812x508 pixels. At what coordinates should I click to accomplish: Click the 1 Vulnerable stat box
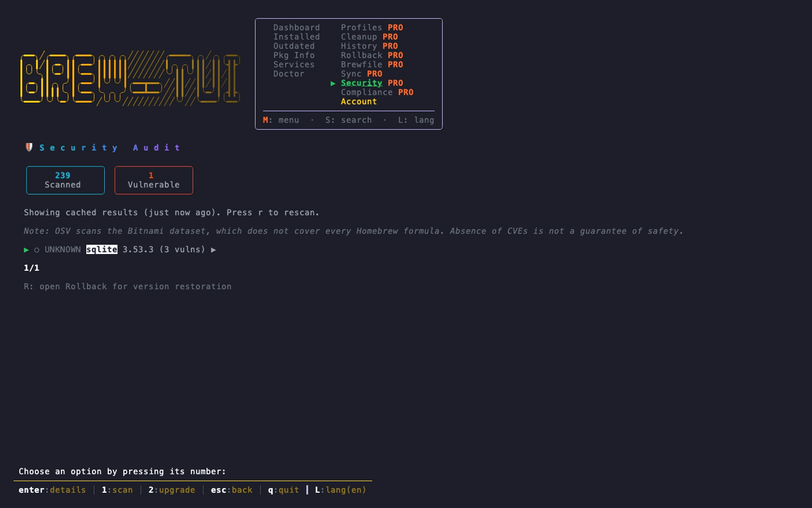click(x=154, y=180)
